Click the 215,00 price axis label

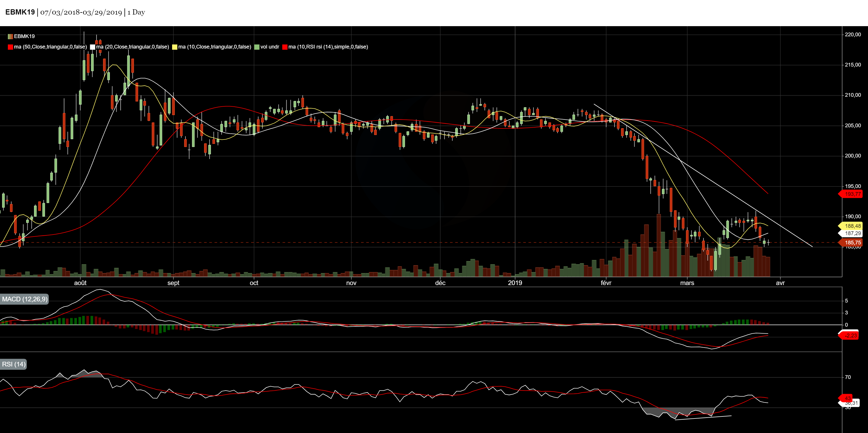pos(853,65)
